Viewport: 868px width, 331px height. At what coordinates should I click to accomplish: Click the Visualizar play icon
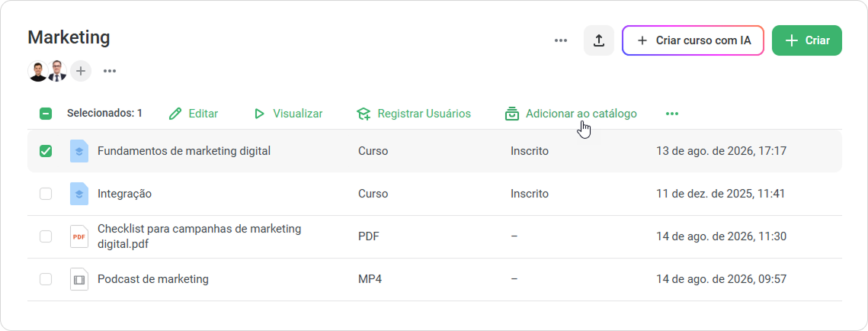[x=259, y=114]
